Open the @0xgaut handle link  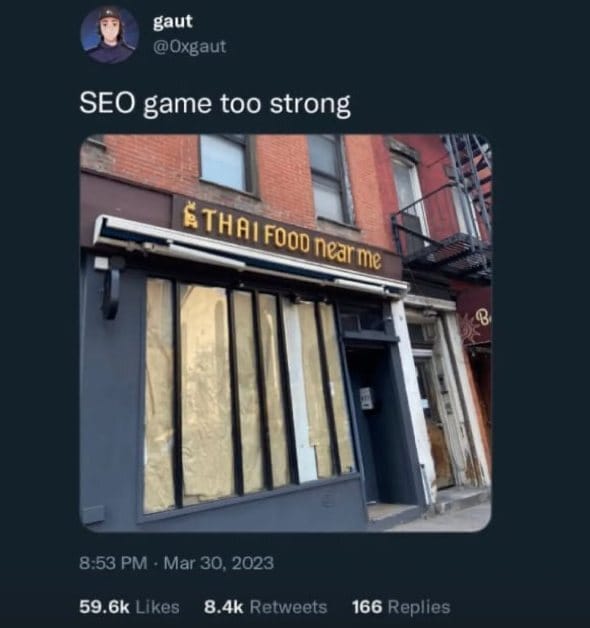click(189, 46)
